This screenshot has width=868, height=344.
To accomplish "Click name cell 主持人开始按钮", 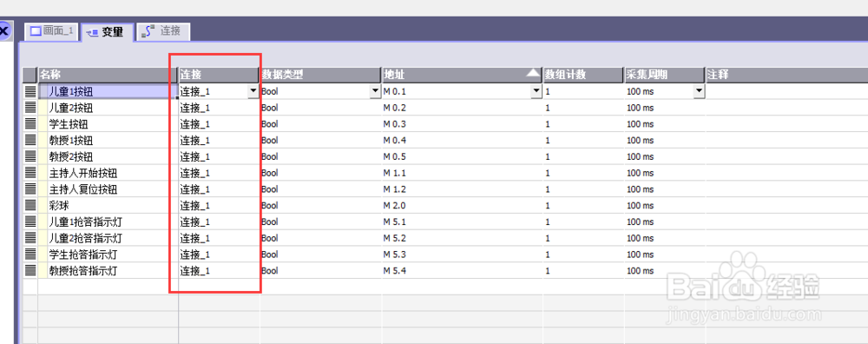I will [108, 173].
